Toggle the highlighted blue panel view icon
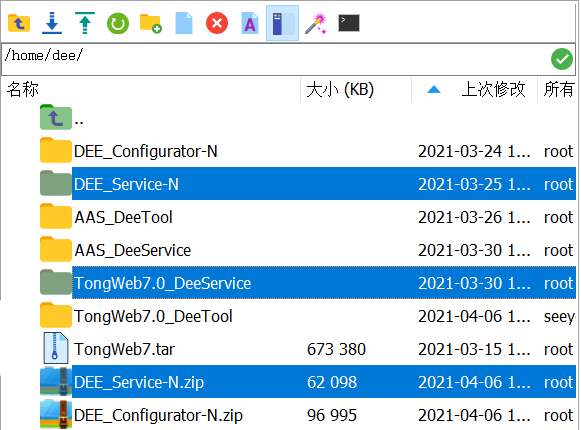 click(x=282, y=23)
